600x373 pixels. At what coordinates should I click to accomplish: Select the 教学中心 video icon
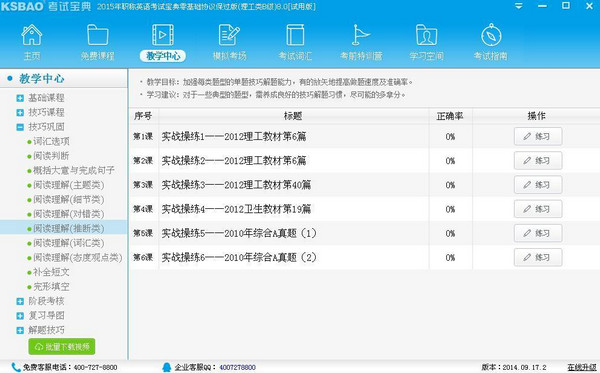click(x=163, y=35)
